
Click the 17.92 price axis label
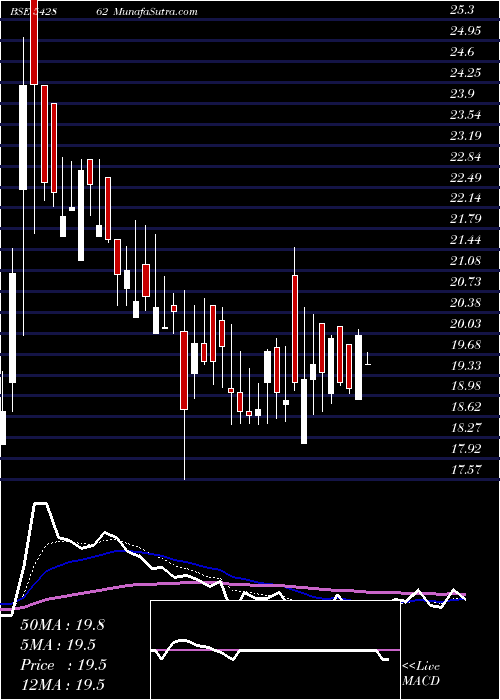tap(465, 449)
